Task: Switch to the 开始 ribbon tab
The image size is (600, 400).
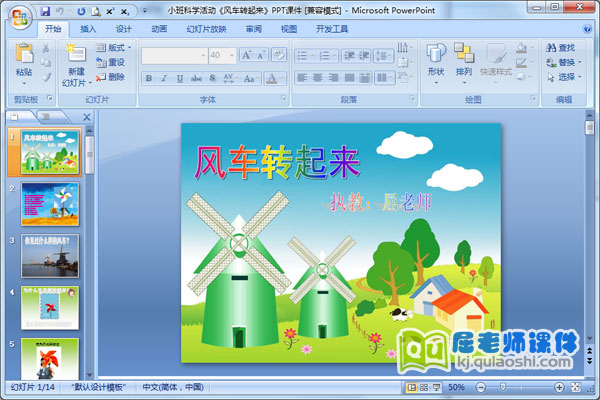Action: (53, 29)
